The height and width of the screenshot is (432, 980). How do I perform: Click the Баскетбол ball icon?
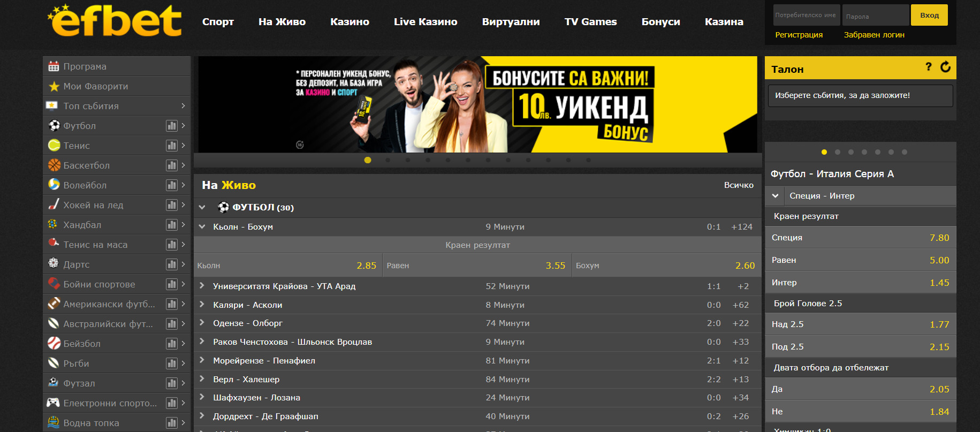pyautogui.click(x=54, y=165)
